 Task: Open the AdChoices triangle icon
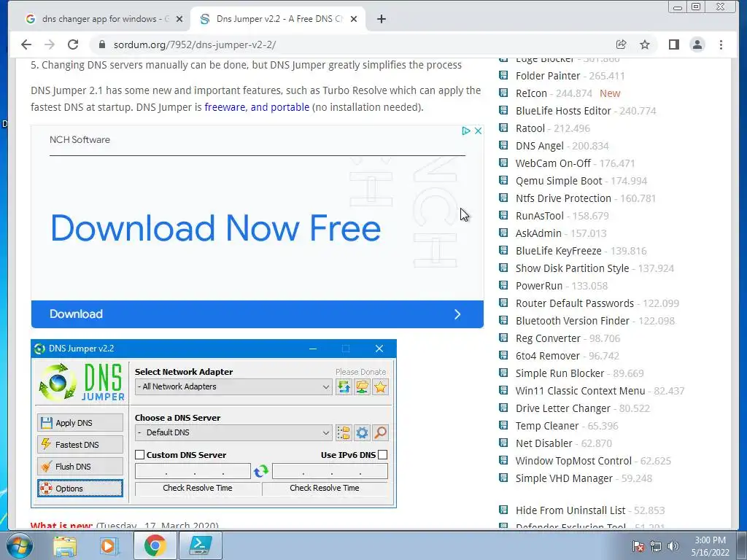coord(466,131)
